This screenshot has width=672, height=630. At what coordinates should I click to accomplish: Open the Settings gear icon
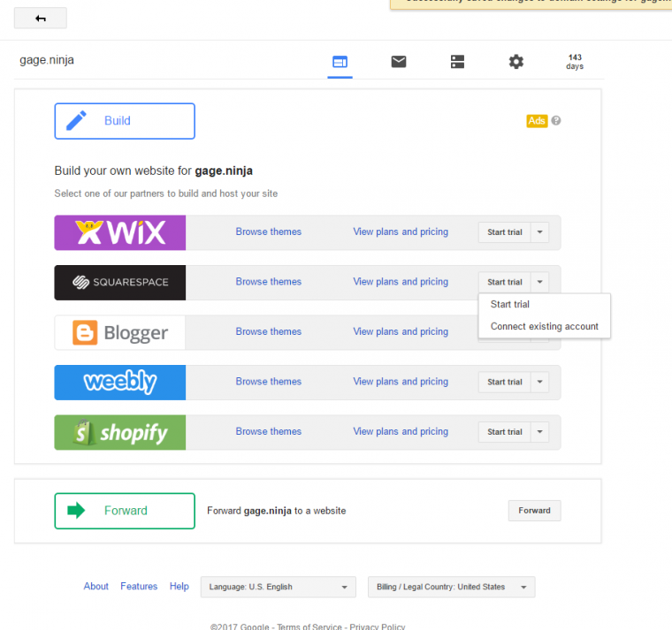point(516,62)
